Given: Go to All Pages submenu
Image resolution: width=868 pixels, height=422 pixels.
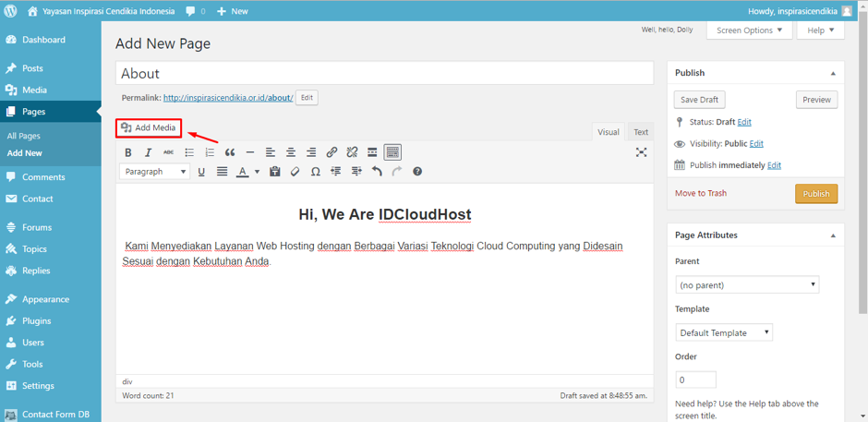Looking at the screenshot, I should (24, 136).
